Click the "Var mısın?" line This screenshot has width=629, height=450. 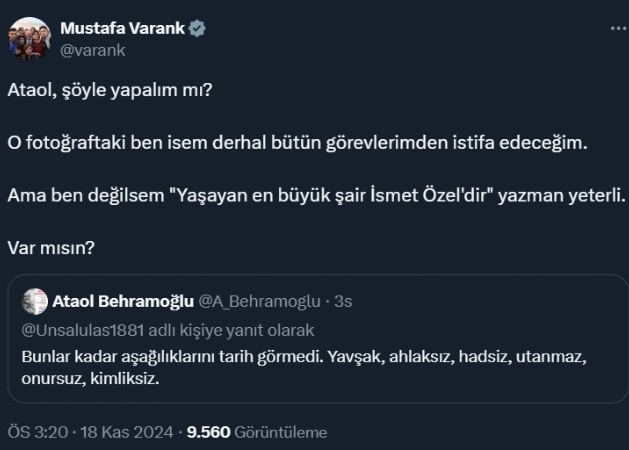click(55, 246)
